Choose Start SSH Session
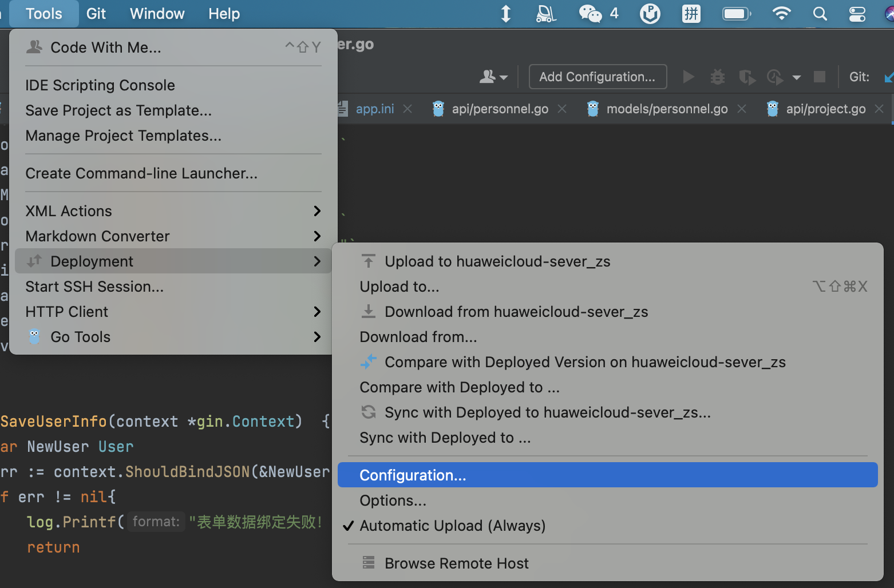Image resolution: width=894 pixels, height=588 pixels. pos(173,287)
